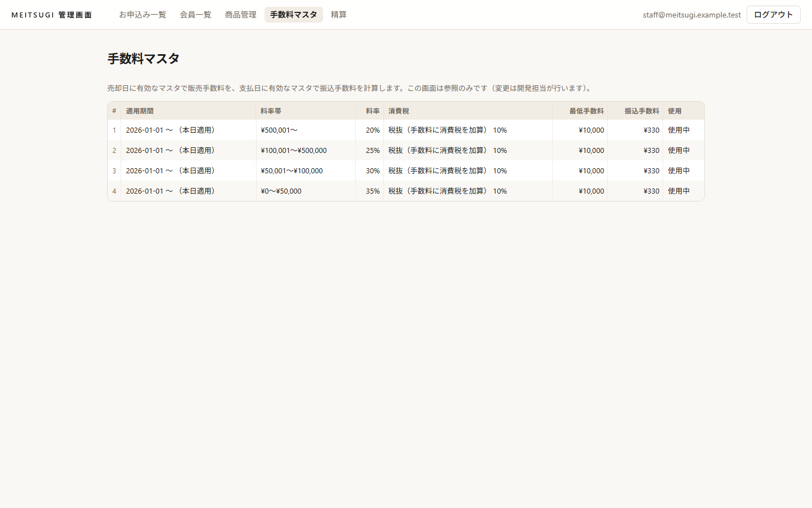
Task: Click ¥330 transfer fee in 20% row
Action: 651,130
